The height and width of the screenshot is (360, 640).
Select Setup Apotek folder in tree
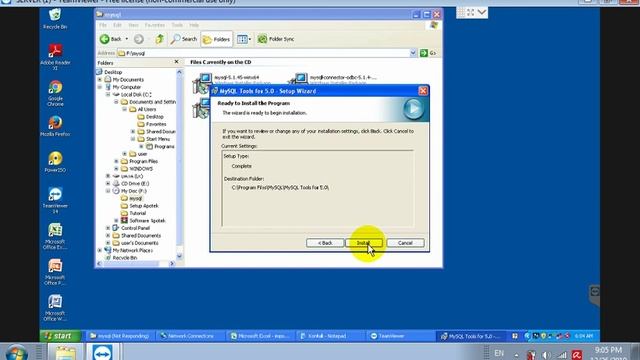point(144,206)
